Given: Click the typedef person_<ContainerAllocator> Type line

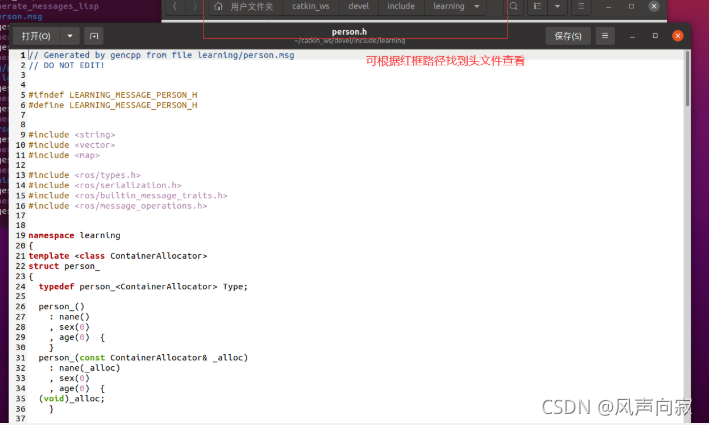Looking at the screenshot, I should click(x=143, y=287).
